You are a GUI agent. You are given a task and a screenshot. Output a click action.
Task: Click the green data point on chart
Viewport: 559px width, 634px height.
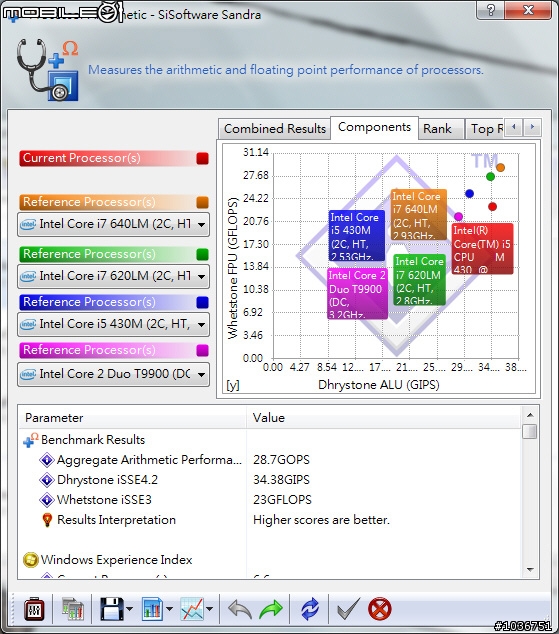[490, 176]
